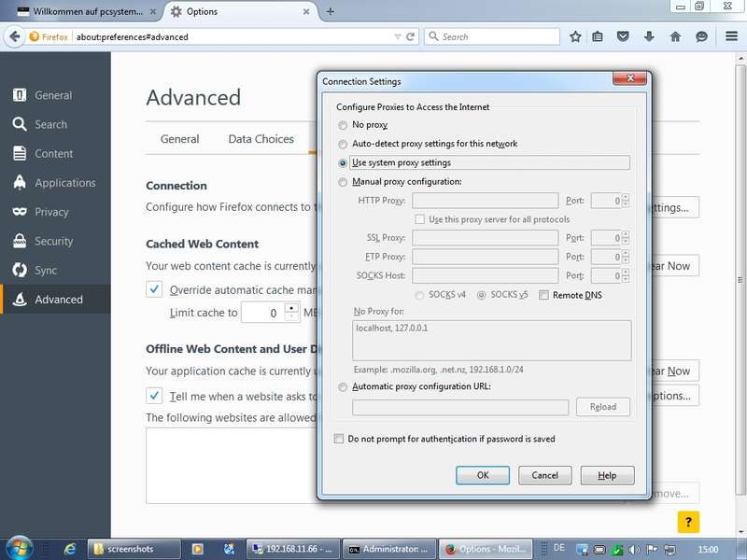Click the SOCKS Host input field
Image resolution: width=747 pixels, height=560 pixels.
pyautogui.click(x=485, y=275)
